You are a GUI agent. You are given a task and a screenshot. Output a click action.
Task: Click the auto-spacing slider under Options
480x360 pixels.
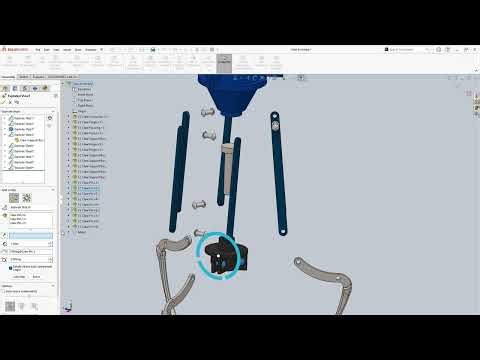[x=28, y=296]
